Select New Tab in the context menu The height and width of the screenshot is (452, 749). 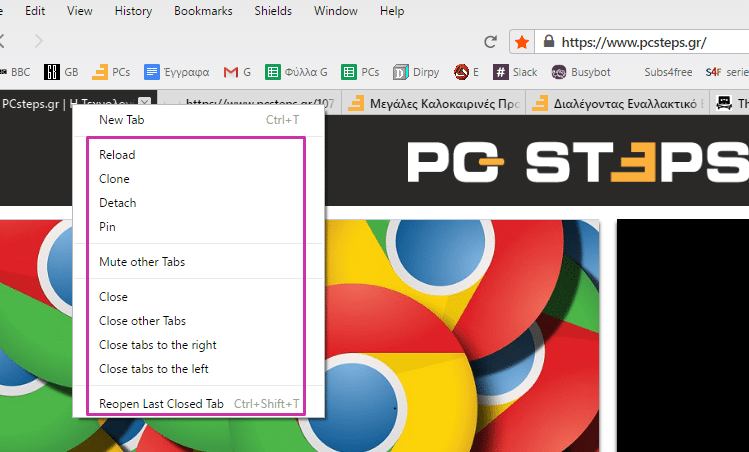point(199,120)
